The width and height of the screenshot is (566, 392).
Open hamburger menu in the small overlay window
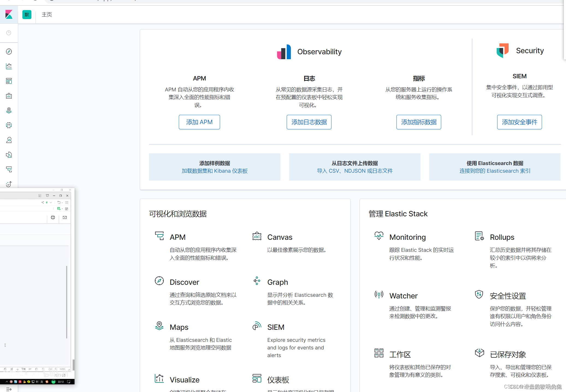coord(67,202)
